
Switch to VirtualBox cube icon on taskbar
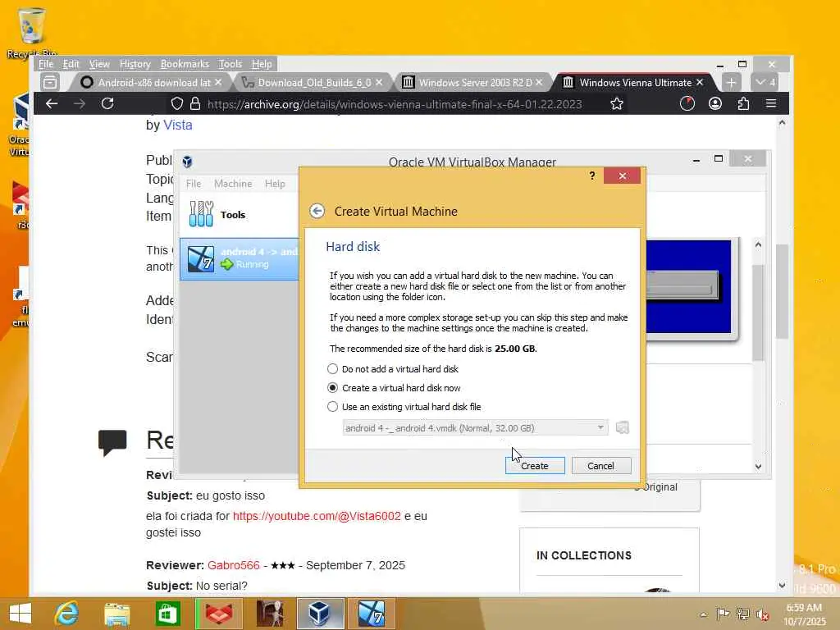319,614
